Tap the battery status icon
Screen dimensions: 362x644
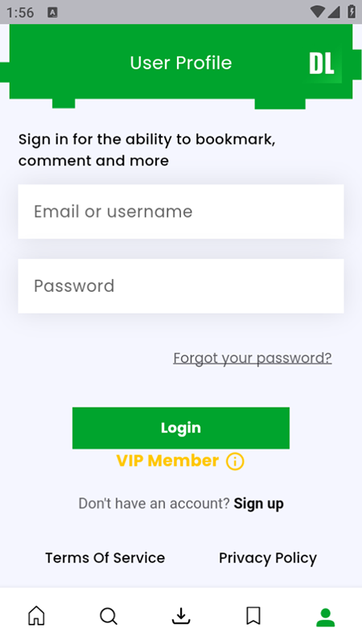(352, 11)
